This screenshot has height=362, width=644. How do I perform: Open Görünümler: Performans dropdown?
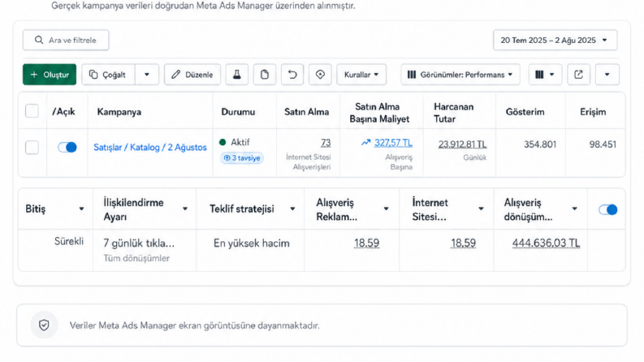[460, 75]
